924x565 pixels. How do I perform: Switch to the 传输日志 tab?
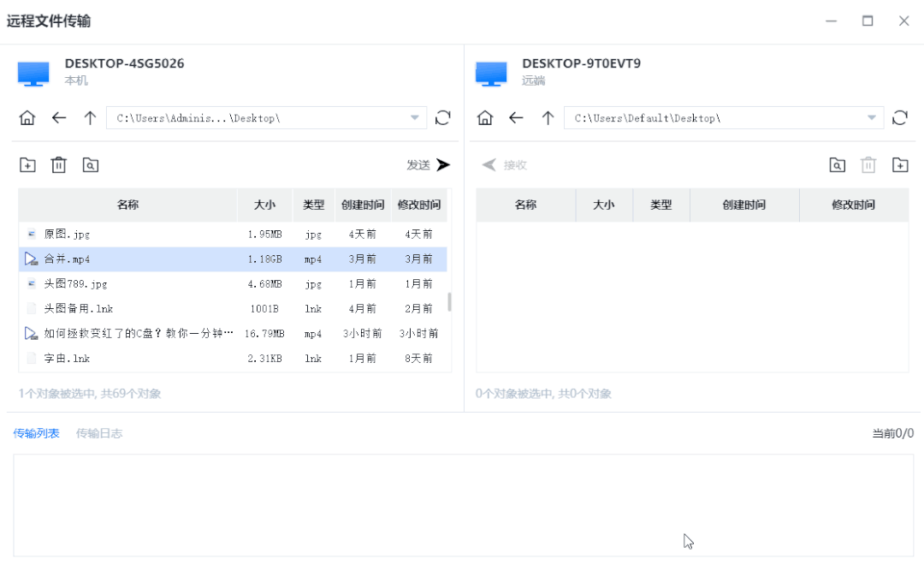coord(98,433)
